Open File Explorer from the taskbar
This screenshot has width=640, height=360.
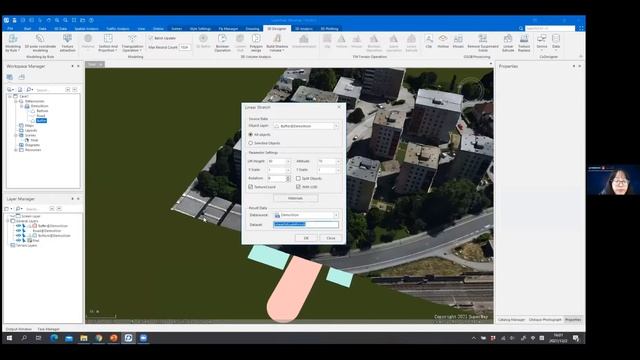84,338
